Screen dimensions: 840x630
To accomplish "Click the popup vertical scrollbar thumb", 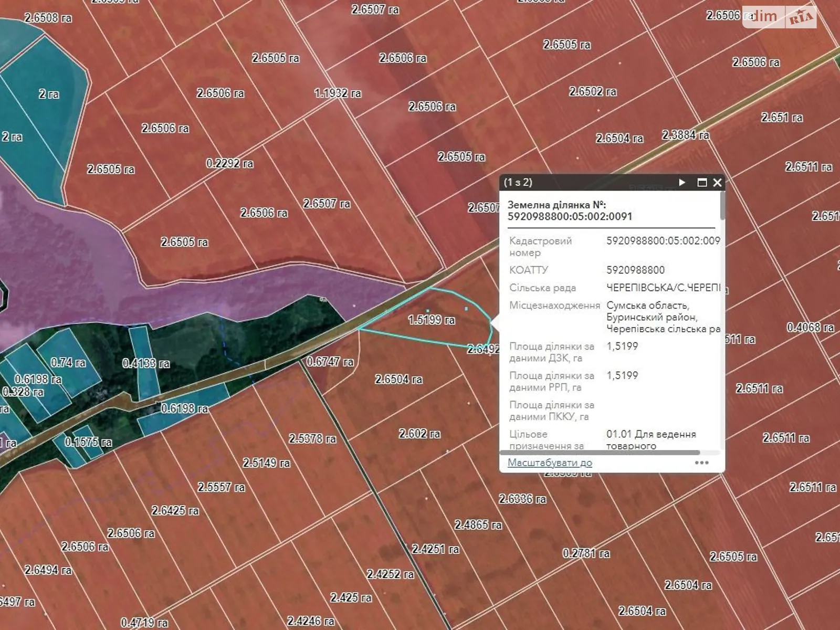I will [722, 206].
